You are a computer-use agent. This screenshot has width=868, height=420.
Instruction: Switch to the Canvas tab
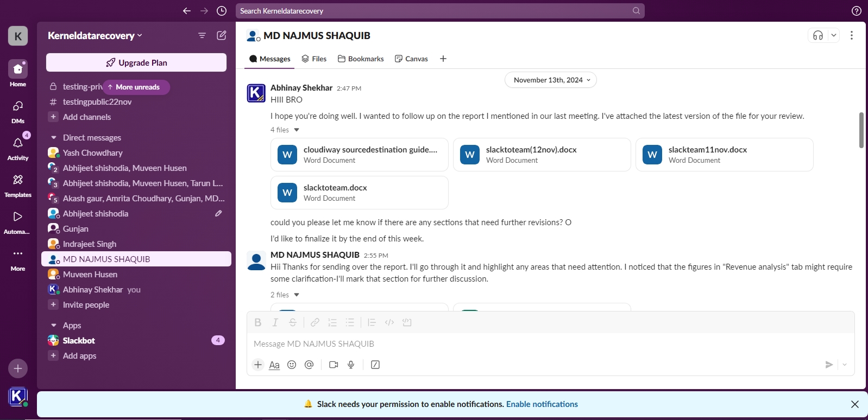point(411,59)
